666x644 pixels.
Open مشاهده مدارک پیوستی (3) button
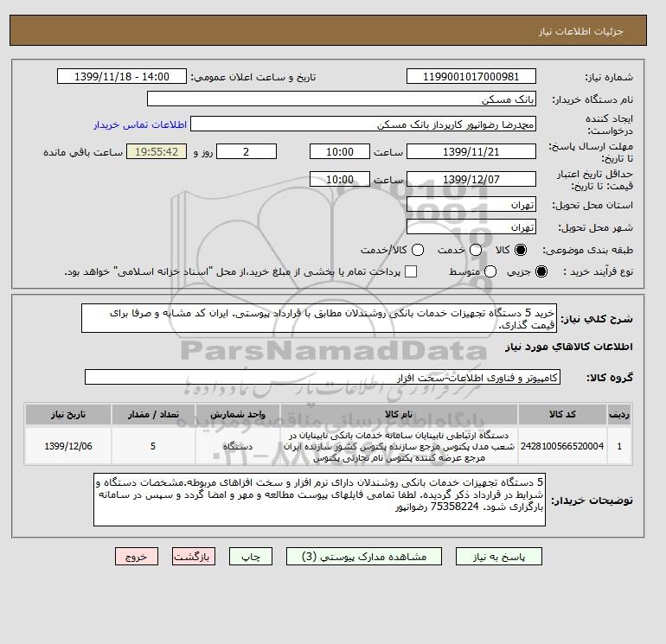(x=364, y=557)
